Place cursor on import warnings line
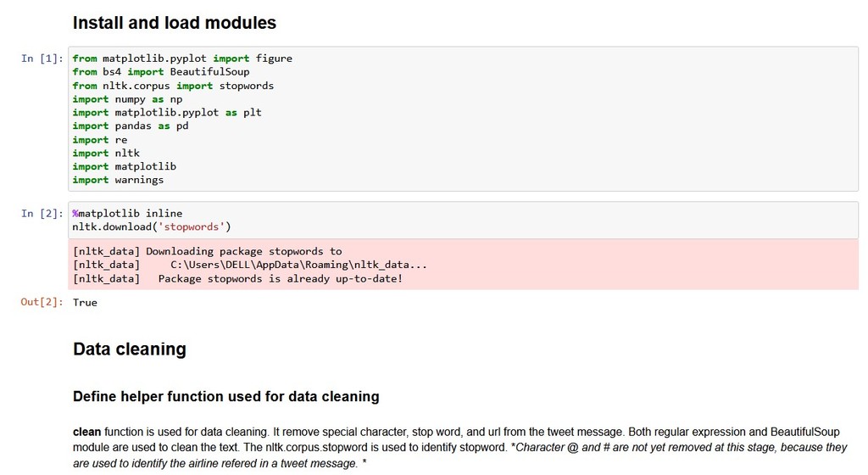The image size is (868, 475). 118,180
